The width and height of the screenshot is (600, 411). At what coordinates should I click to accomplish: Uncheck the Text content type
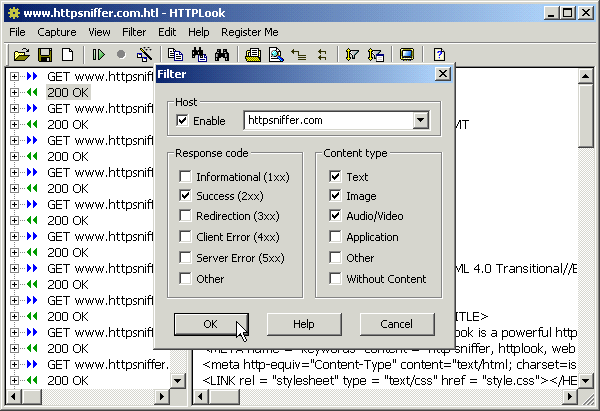click(335, 176)
